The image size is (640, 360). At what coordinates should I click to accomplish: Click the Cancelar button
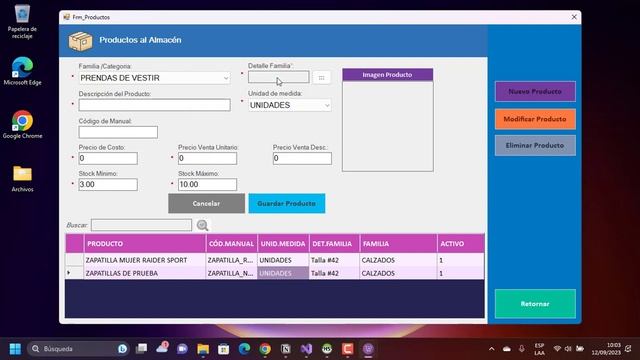click(x=207, y=203)
